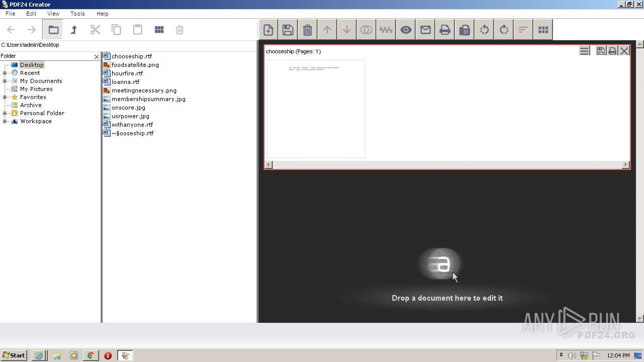The image size is (644, 362).
Task: Click document panel scroll left arrow
Action: [x=269, y=164]
